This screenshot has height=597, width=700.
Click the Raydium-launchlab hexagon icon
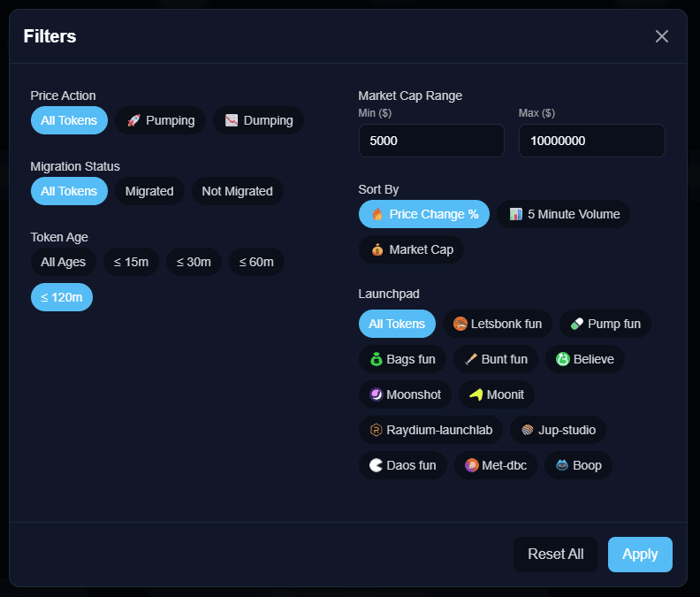click(x=376, y=430)
